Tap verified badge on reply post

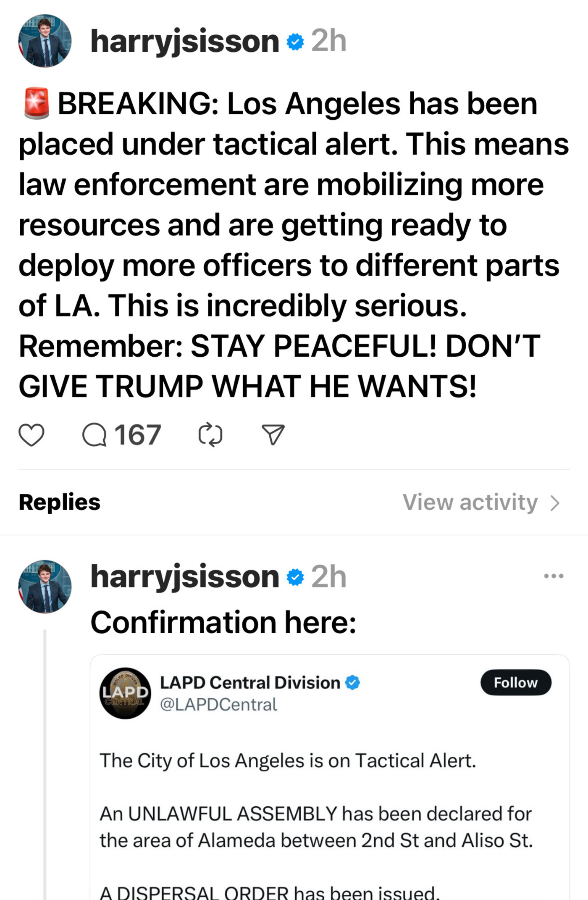coord(295,577)
